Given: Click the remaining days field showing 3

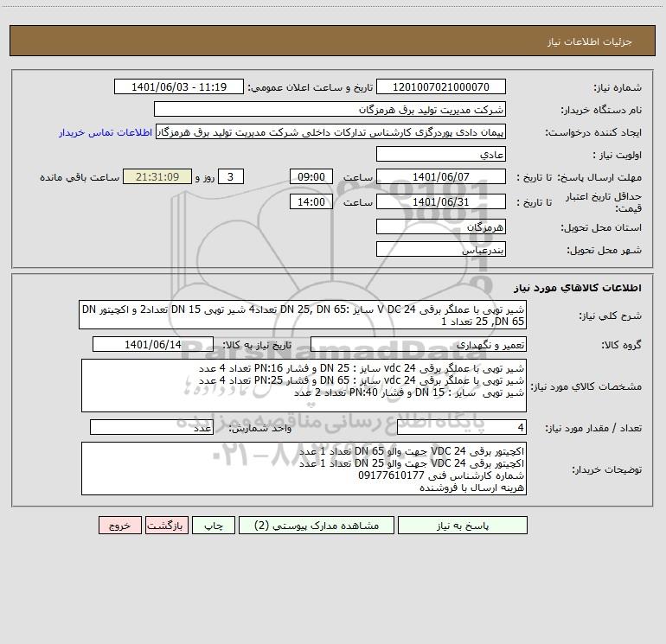Looking at the screenshot, I should click(231, 176).
